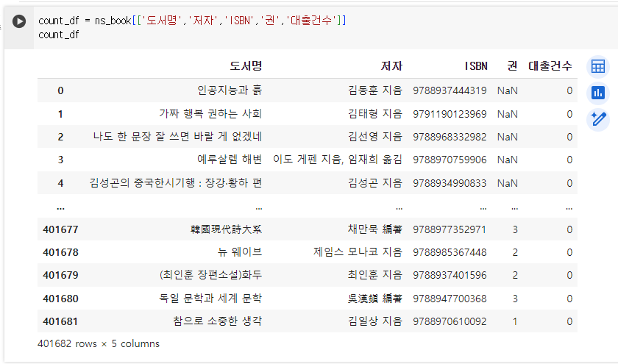Select ISBN 9788937444319
The height and width of the screenshot is (364, 618).
coord(450,90)
